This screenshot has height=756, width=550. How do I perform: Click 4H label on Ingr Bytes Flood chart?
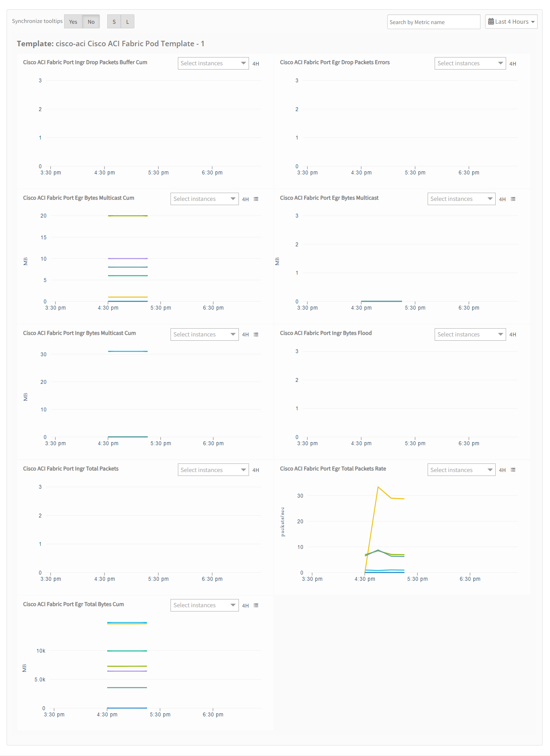[x=513, y=334]
